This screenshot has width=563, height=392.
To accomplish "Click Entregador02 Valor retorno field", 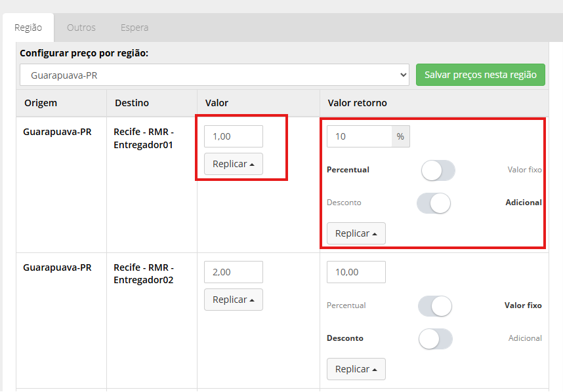I will point(356,272).
